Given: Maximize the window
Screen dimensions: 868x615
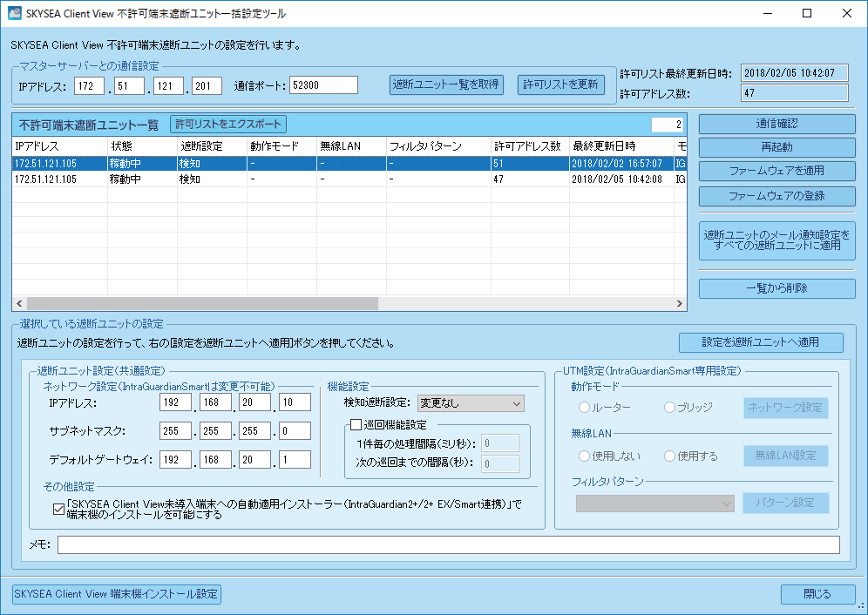Looking at the screenshot, I should [x=807, y=13].
